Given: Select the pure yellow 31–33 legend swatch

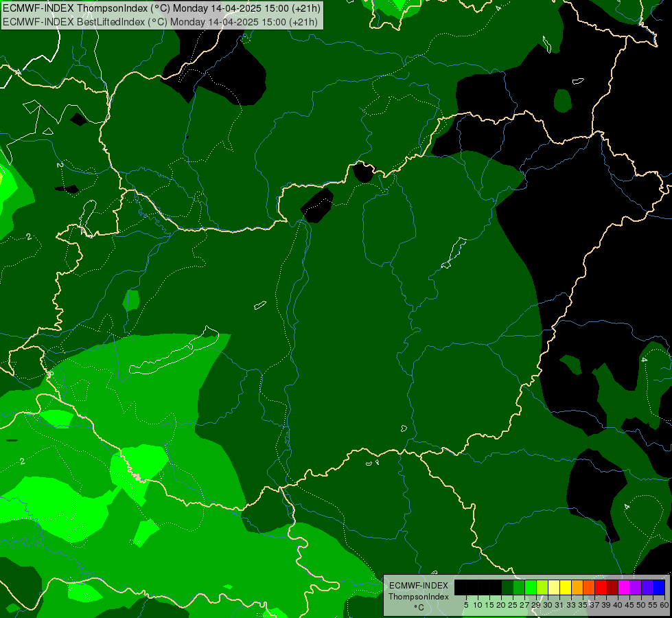Looking at the screenshot, I should click(566, 587).
